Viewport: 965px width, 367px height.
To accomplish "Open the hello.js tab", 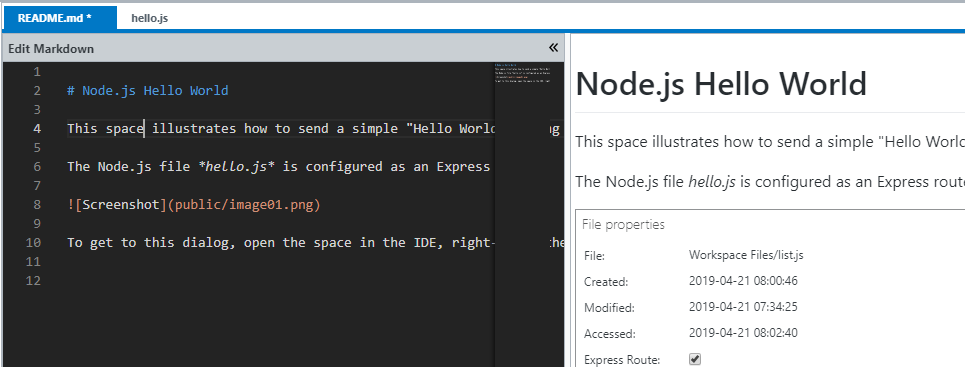I will tap(150, 18).
